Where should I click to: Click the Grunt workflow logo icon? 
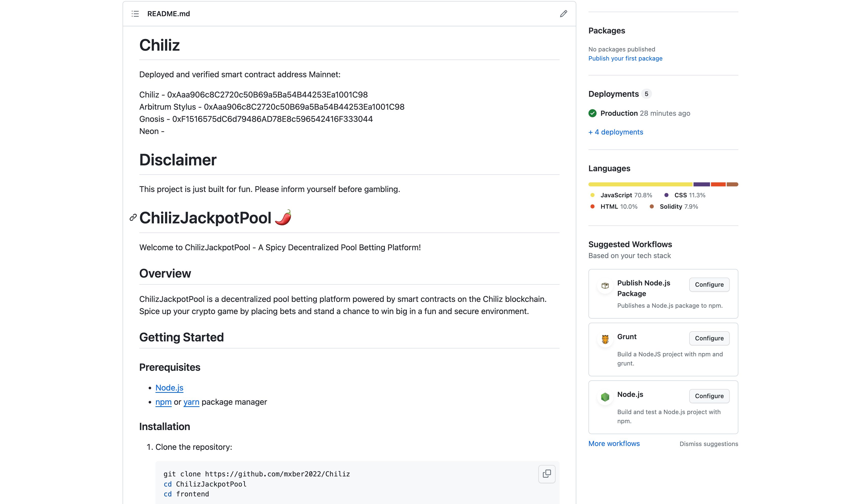[x=605, y=339]
